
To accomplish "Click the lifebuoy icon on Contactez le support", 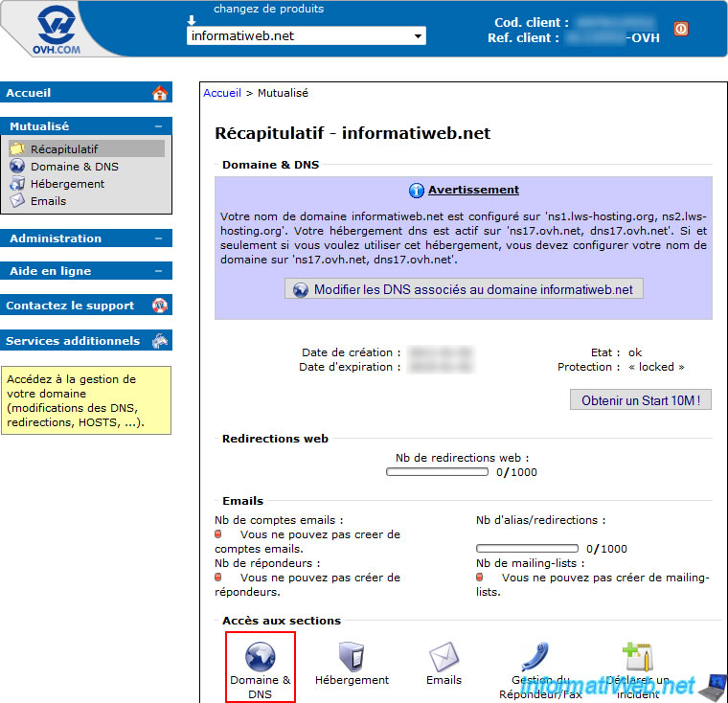I will point(160,306).
